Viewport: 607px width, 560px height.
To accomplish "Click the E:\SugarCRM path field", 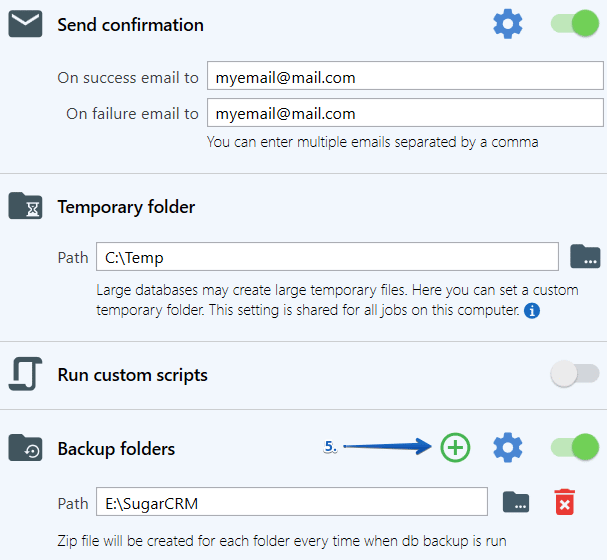I will click(292, 502).
